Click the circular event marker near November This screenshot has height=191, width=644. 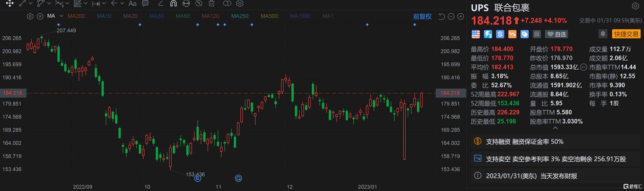tap(239, 178)
